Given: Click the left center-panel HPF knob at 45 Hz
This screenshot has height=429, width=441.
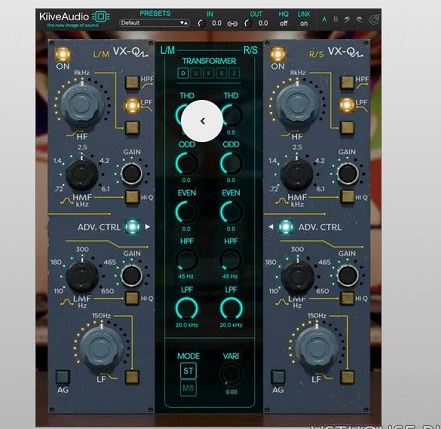Looking at the screenshot, I should click(186, 259).
